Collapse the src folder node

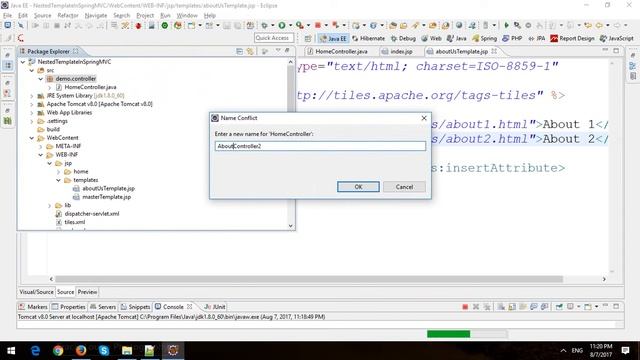tap(32, 71)
